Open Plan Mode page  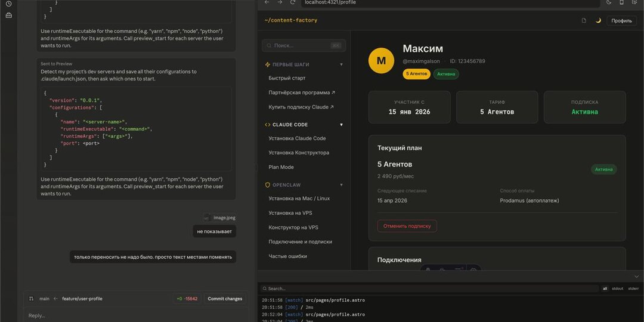coord(281,167)
